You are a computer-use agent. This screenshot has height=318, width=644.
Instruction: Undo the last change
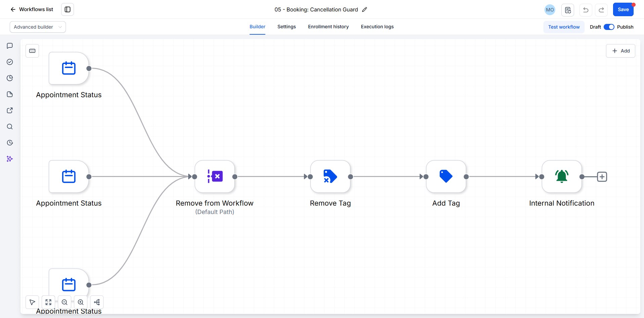click(586, 10)
